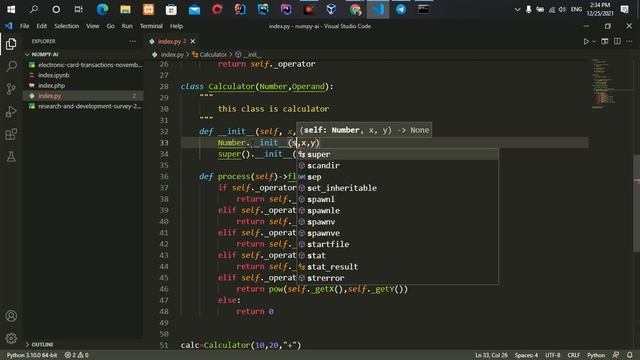Open the Extensions view
This screenshot has width=640, height=360.
click(x=11, y=134)
